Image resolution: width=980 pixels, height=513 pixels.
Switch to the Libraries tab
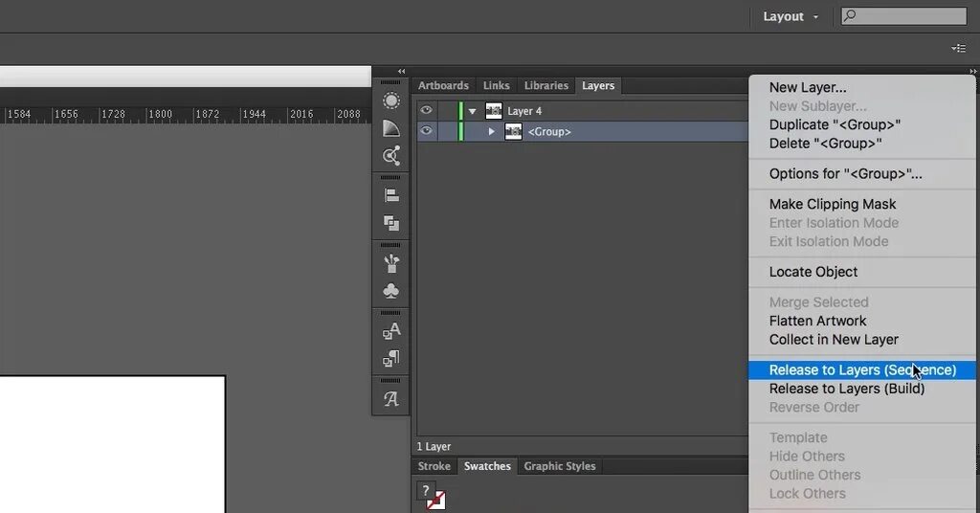click(546, 85)
